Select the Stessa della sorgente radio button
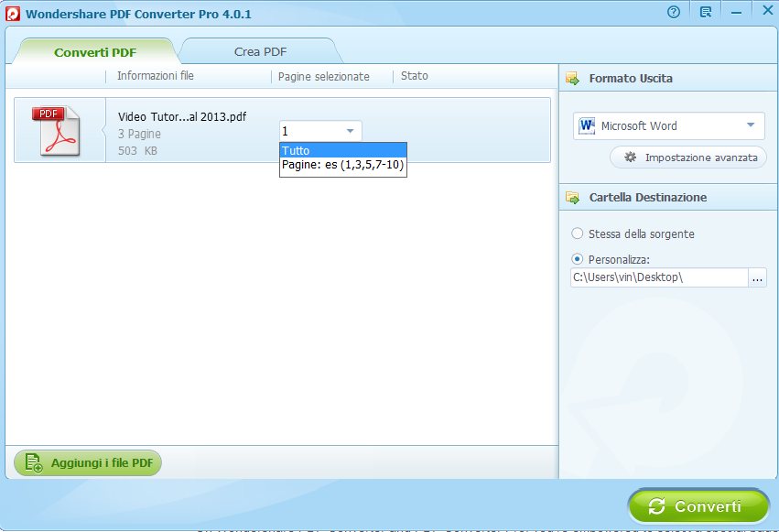Screen dimensions: 779x532 [x=577, y=233]
